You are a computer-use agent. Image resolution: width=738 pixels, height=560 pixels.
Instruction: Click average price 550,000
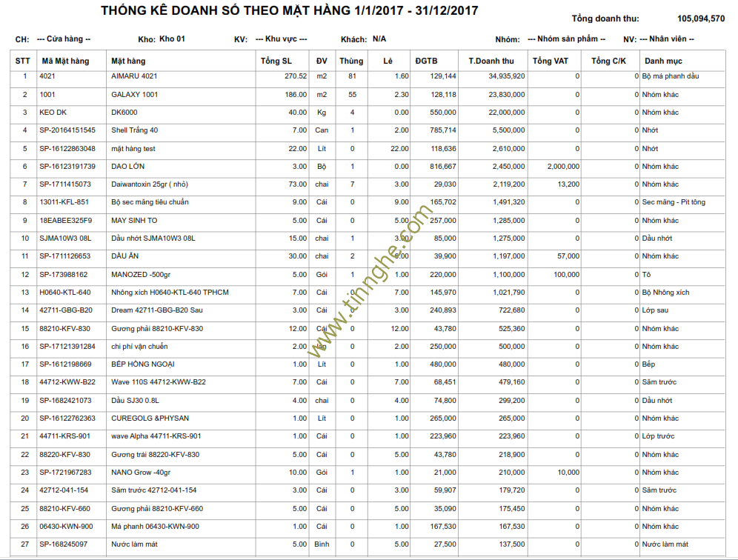click(443, 113)
